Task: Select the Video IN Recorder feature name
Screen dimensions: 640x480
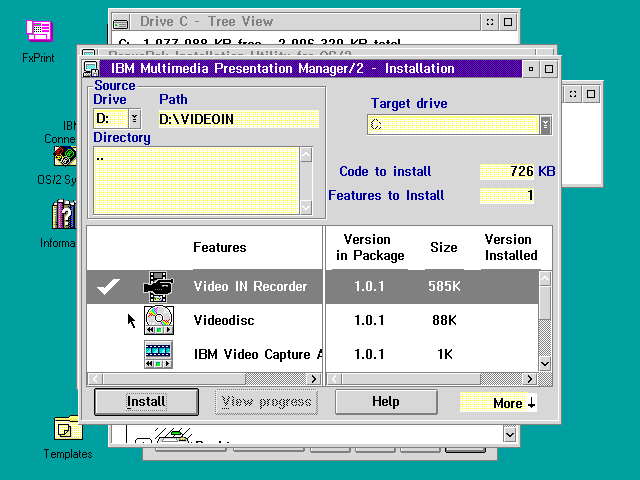Action: pos(250,287)
